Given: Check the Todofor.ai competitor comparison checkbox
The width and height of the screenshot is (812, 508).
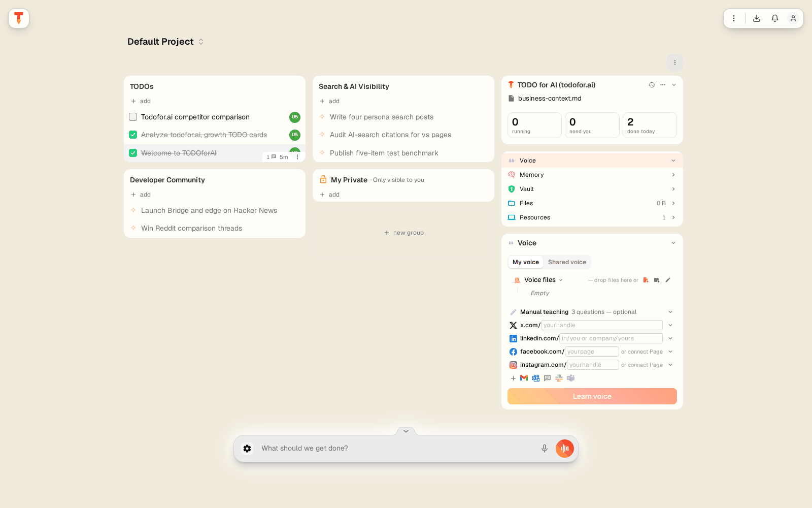Looking at the screenshot, I should point(133,117).
